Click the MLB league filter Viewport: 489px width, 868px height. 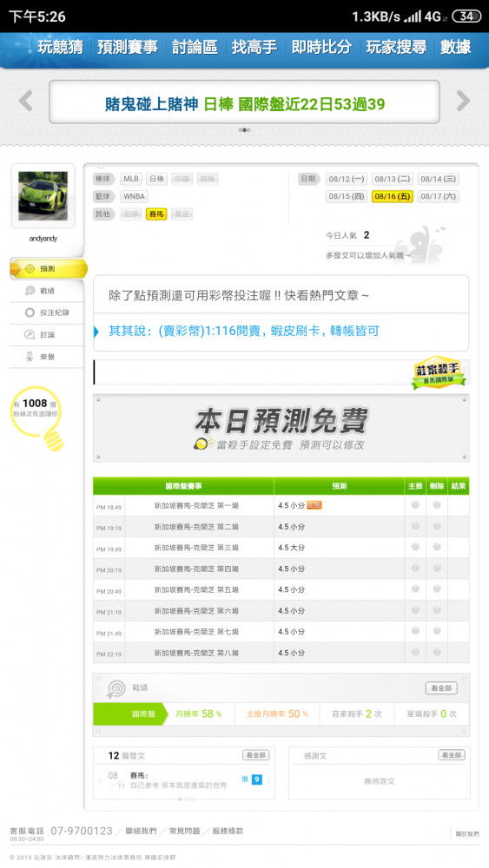tap(131, 179)
